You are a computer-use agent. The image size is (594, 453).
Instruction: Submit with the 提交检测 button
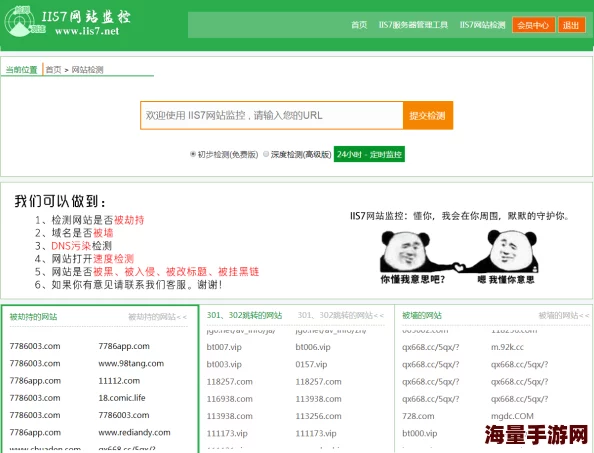pyautogui.click(x=428, y=116)
